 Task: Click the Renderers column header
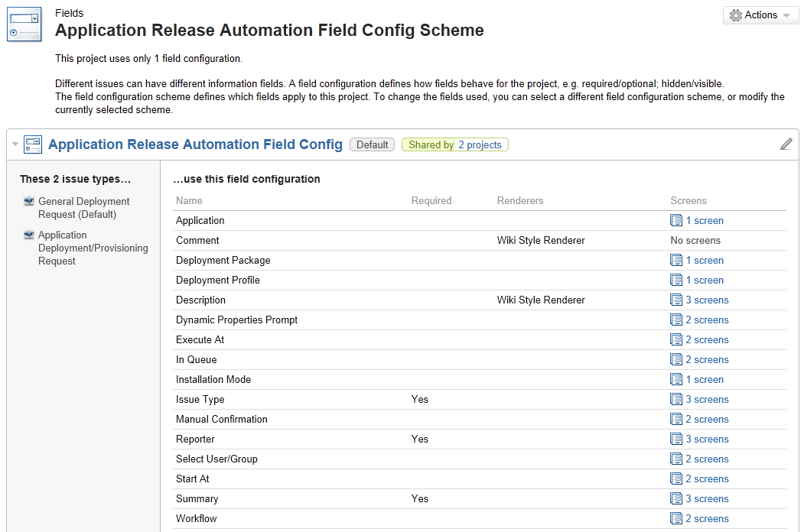pos(520,200)
